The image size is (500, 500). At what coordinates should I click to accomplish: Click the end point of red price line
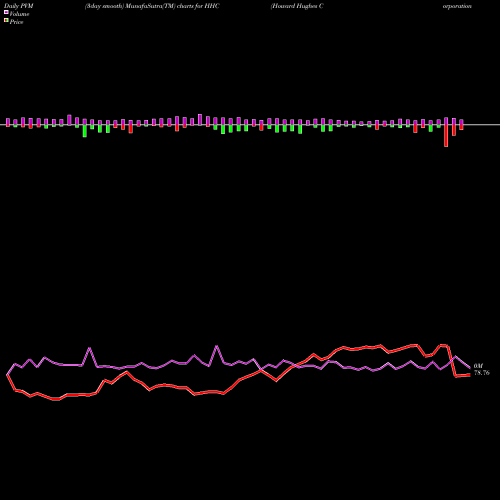coord(470,375)
